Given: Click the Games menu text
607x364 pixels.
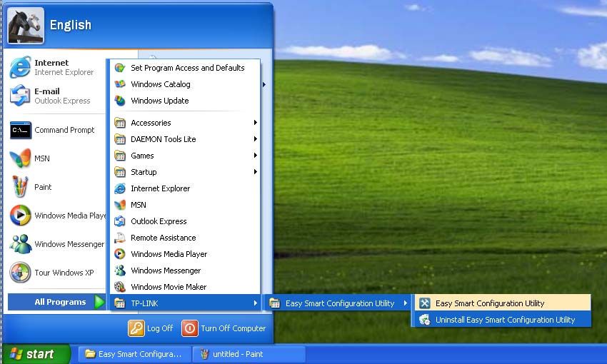Looking at the screenshot, I should pyautogui.click(x=142, y=156).
